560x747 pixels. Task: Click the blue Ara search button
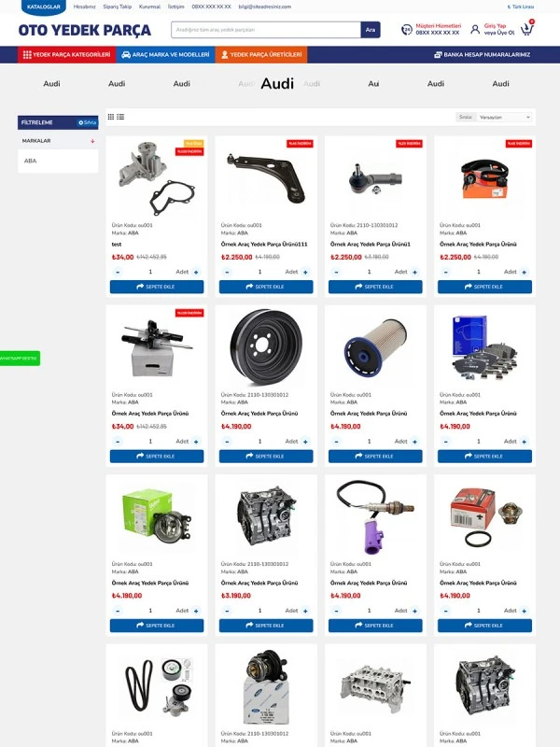[x=371, y=30]
